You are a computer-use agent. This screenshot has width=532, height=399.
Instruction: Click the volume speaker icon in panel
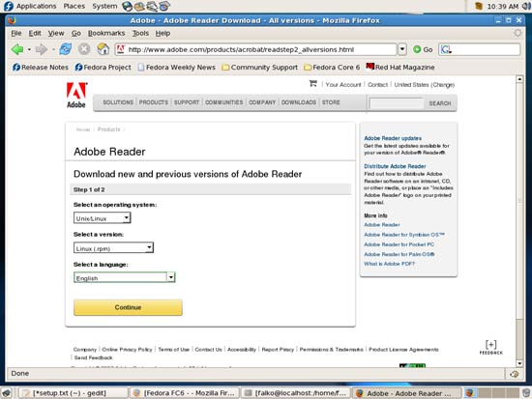[526, 6]
